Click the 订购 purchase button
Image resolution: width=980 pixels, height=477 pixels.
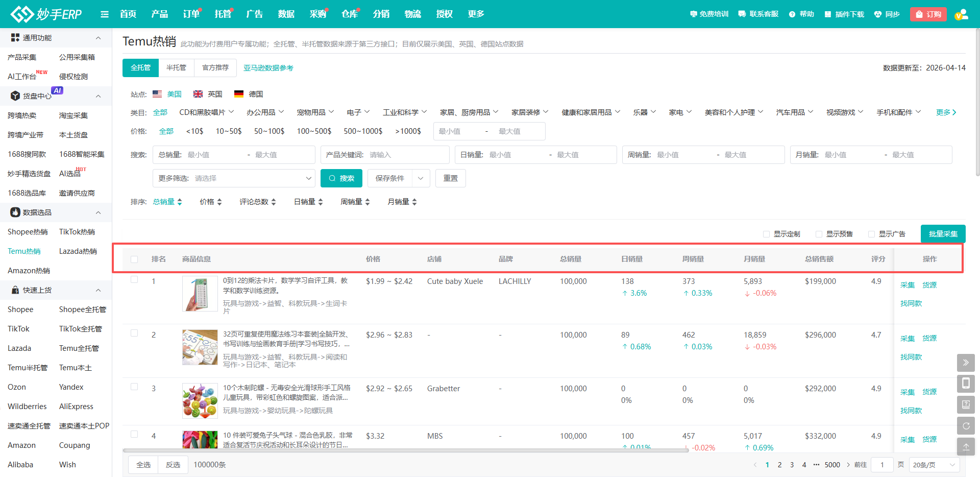tap(928, 14)
